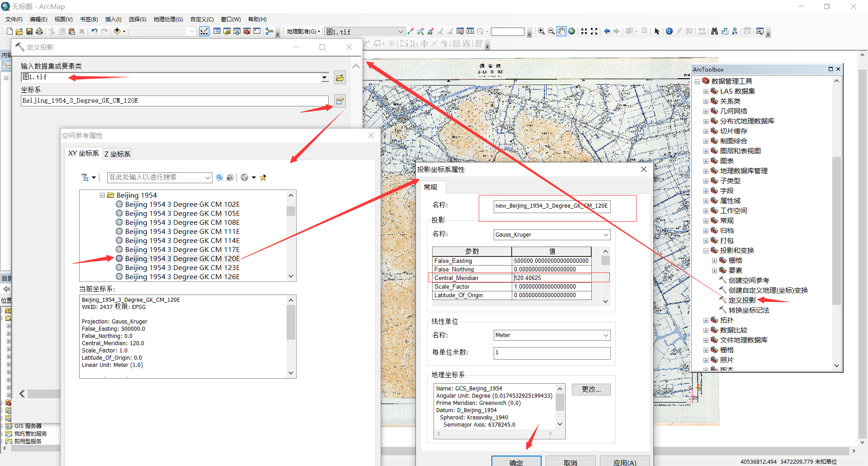Open the Search window icon
The width and height of the screenshot is (868, 466).
(x=237, y=31)
